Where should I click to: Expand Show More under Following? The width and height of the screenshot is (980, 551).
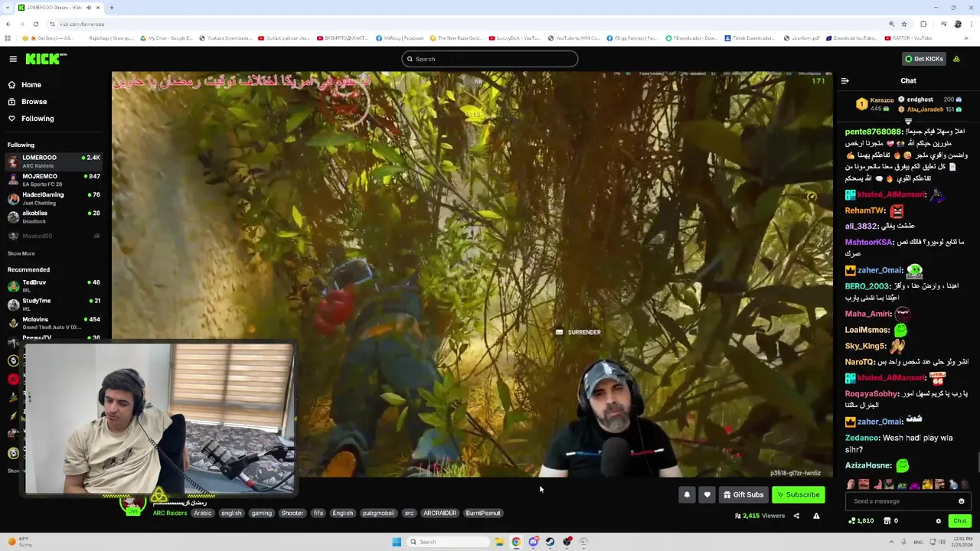[x=21, y=253]
